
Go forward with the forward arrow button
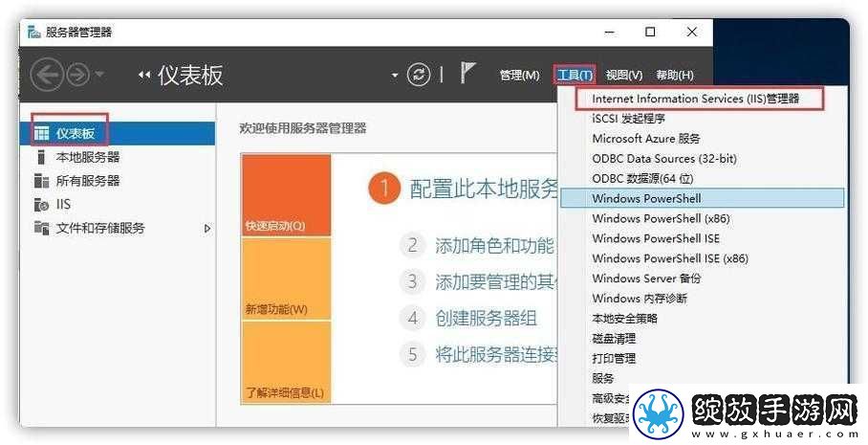[78, 75]
